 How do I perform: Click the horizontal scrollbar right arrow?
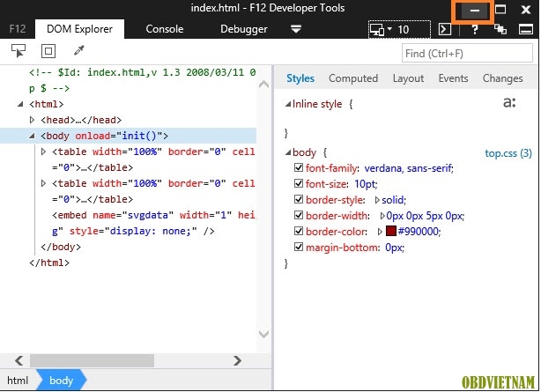tap(237, 360)
